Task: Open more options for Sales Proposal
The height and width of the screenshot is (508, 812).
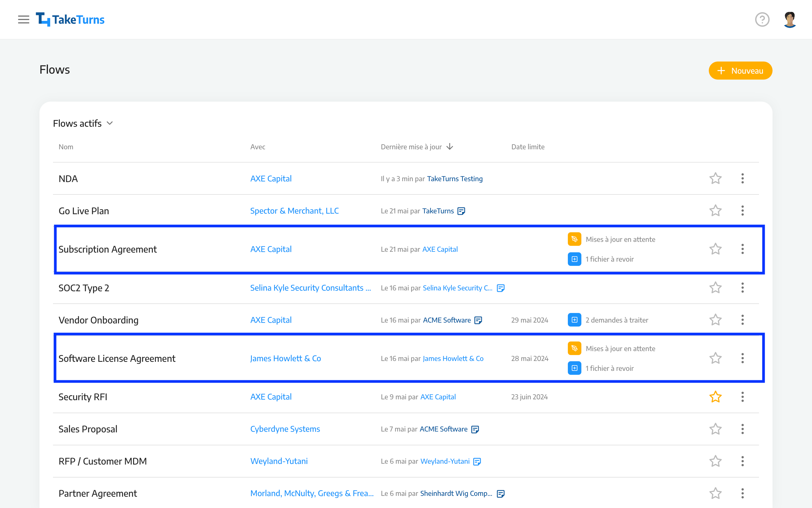Action: tap(743, 429)
